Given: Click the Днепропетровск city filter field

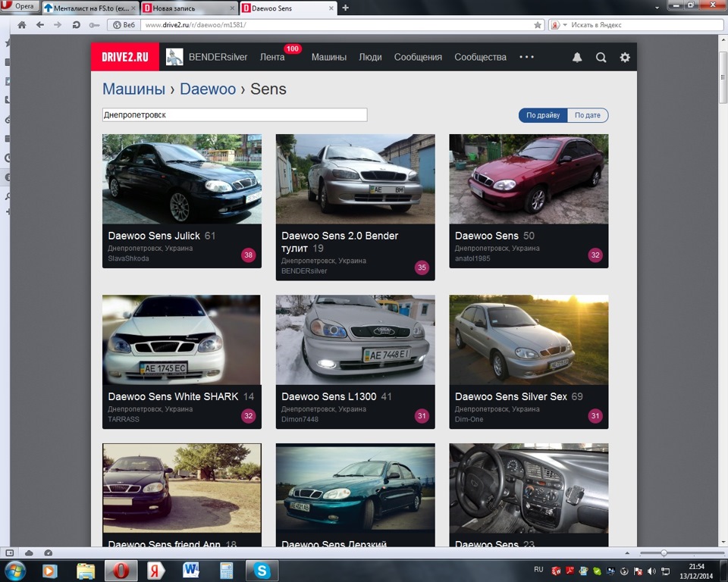Looking at the screenshot, I should 234,114.
